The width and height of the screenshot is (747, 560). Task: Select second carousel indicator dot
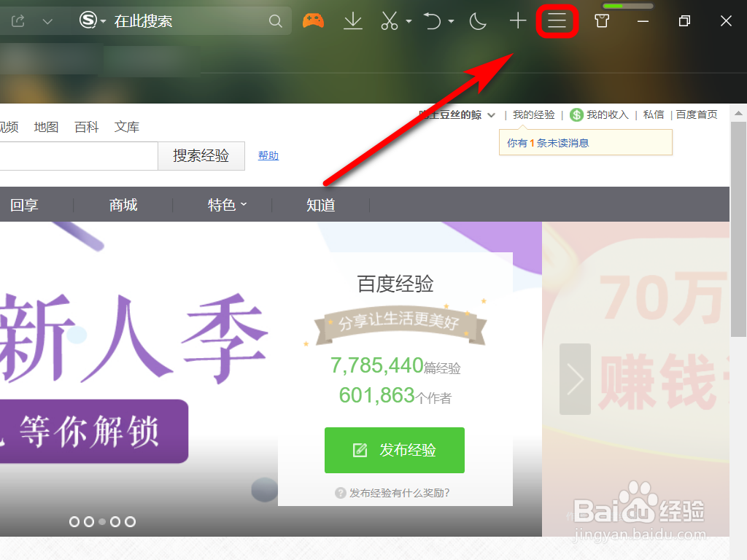tap(88, 522)
